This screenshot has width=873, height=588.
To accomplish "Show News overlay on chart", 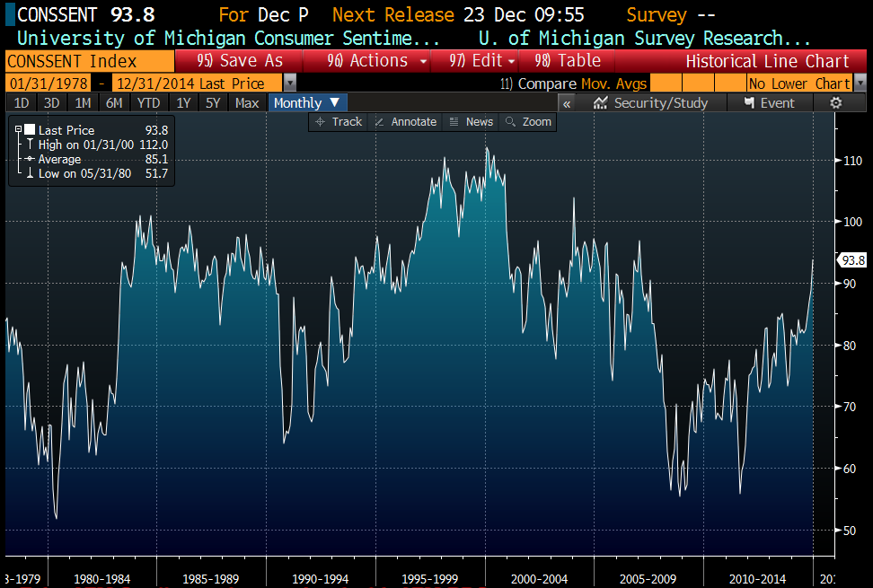I will click(471, 121).
